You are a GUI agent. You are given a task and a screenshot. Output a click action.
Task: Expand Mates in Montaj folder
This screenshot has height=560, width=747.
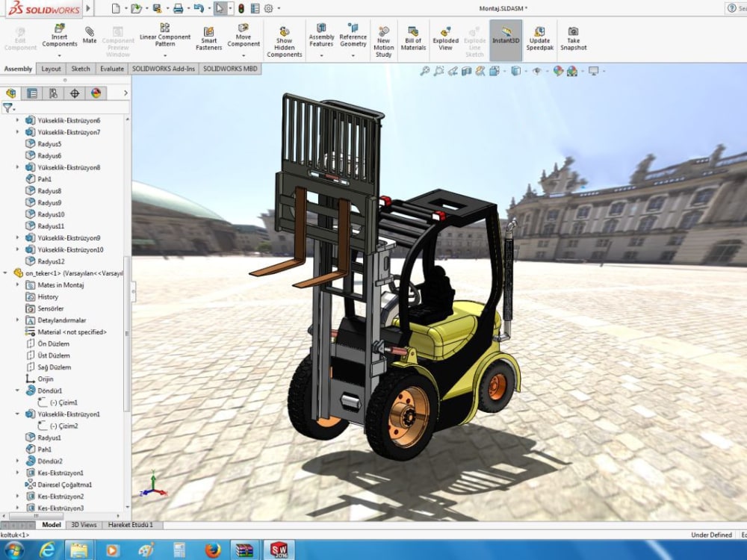pyautogui.click(x=18, y=284)
